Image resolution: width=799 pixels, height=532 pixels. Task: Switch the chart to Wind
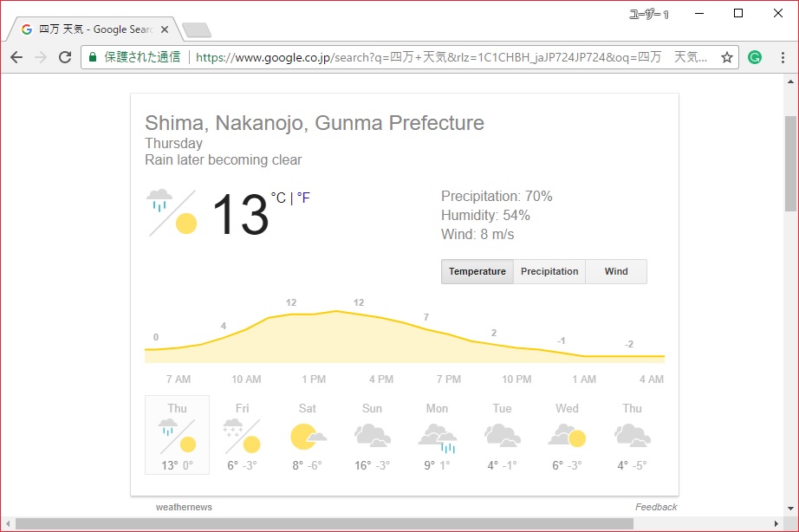616,271
